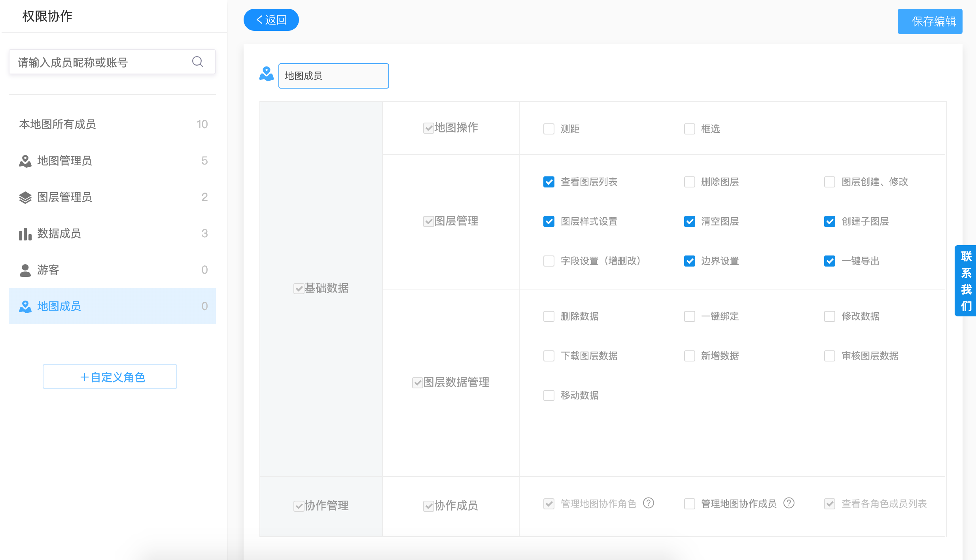
Task: Select the 游客 role
Action: click(x=112, y=270)
